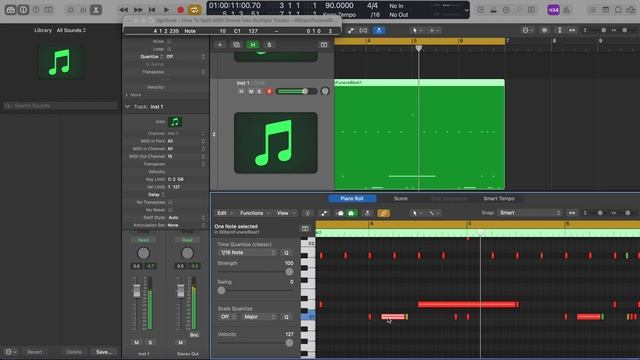640x360 pixels.
Task: Open Quick Help button in toolbar
Action: tap(36, 9)
